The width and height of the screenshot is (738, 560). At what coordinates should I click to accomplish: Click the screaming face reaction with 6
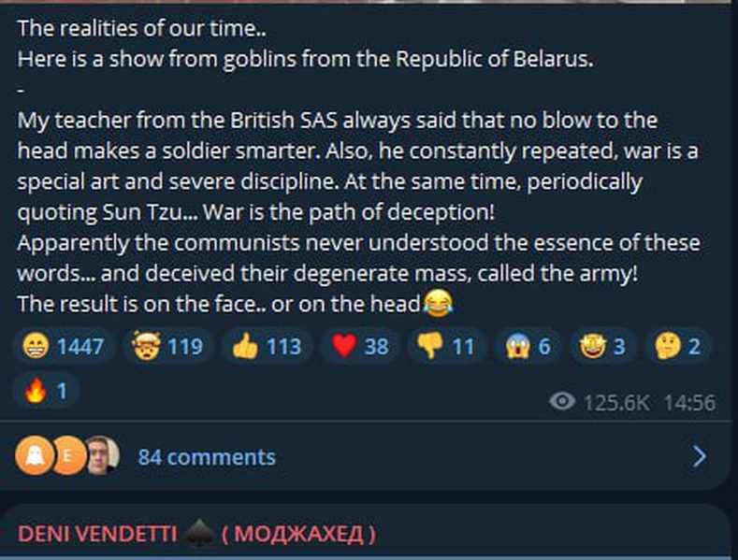[528, 347]
